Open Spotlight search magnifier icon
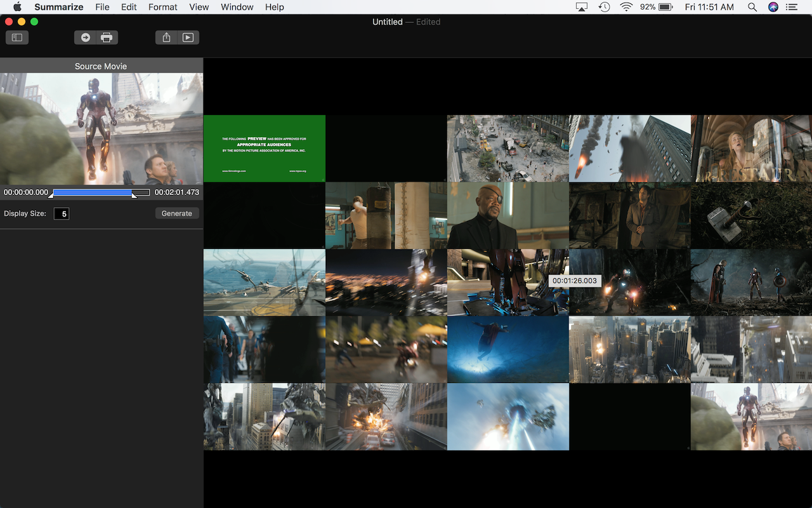 coord(752,7)
